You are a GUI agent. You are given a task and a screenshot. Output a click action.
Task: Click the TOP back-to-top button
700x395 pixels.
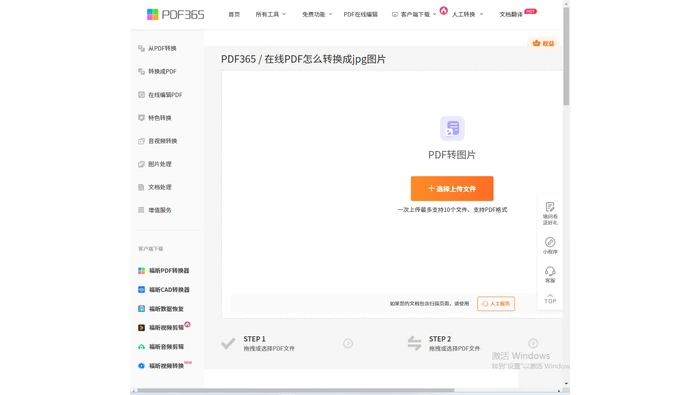(x=550, y=299)
